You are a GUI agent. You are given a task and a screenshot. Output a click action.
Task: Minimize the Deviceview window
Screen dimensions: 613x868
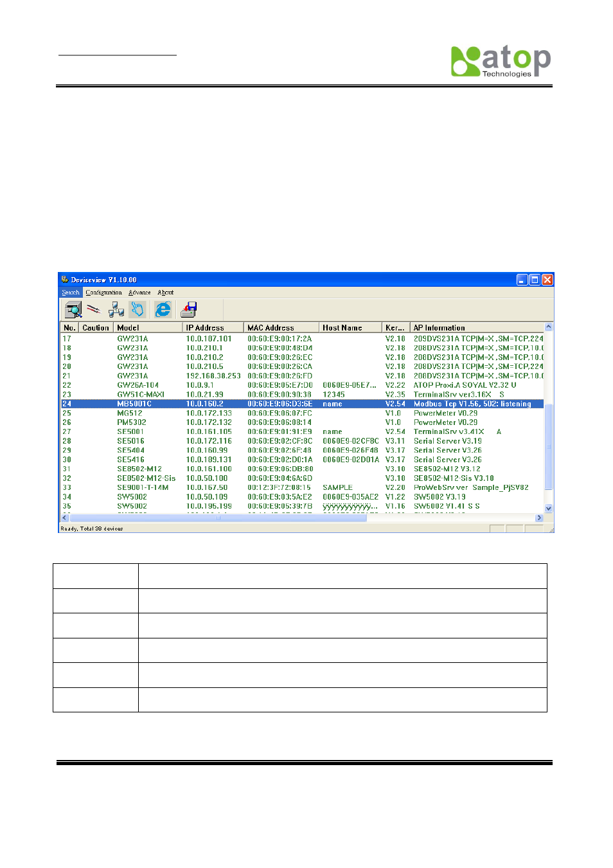[x=522, y=280]
